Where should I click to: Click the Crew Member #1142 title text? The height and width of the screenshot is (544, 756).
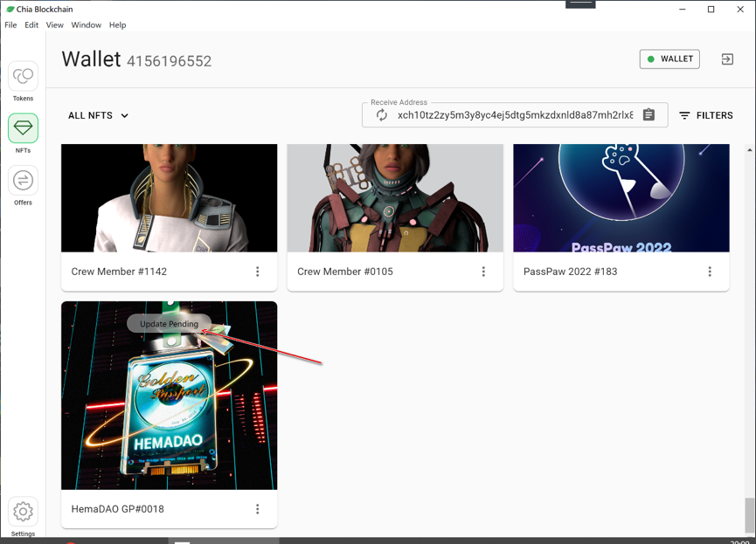click(119, 272)
